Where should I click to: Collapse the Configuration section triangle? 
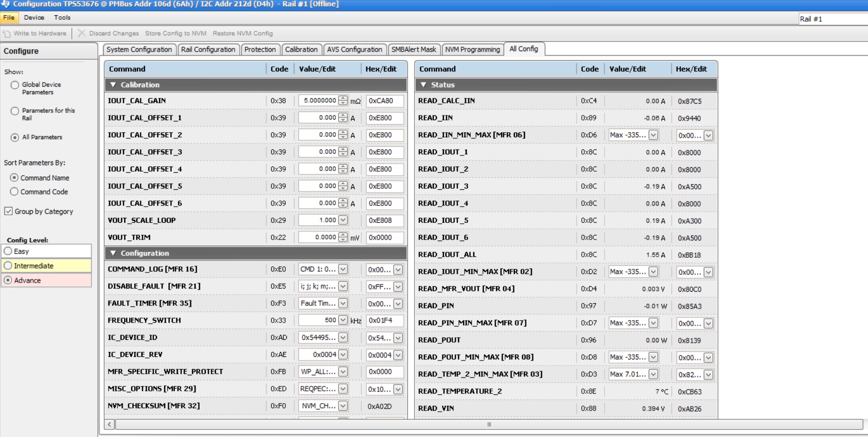(x=113, y=253)
